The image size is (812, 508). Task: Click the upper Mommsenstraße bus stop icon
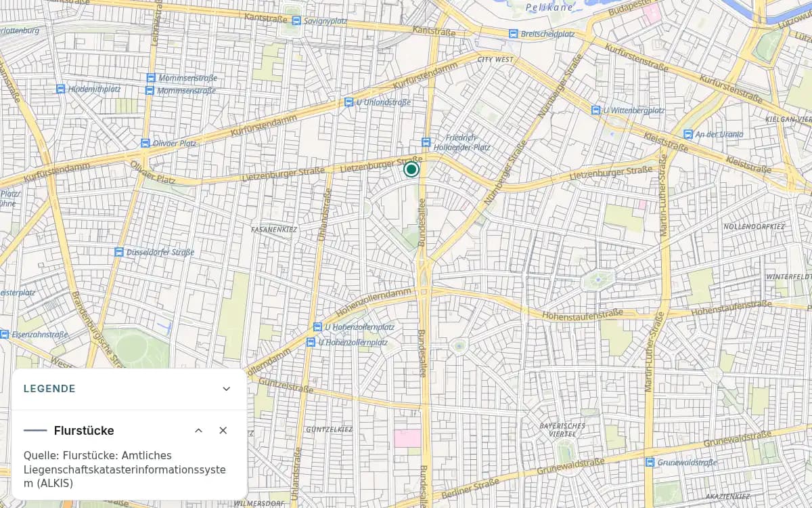(150, 79)
